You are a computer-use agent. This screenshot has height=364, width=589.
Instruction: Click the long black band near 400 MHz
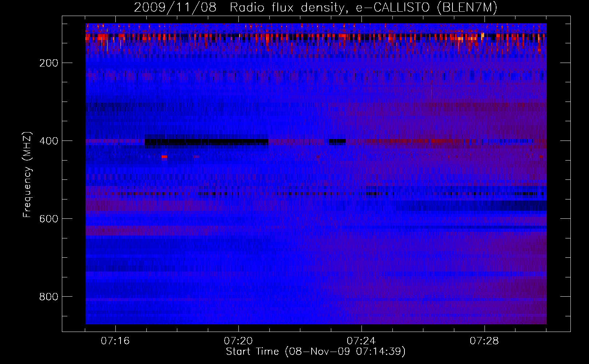pyautogui.click(x=206, y=142)
